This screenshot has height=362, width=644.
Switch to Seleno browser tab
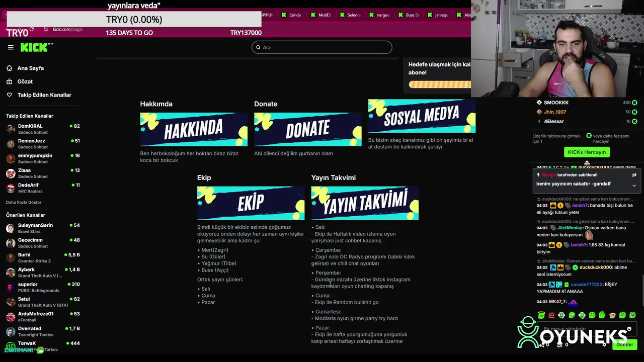pos(350,15)
